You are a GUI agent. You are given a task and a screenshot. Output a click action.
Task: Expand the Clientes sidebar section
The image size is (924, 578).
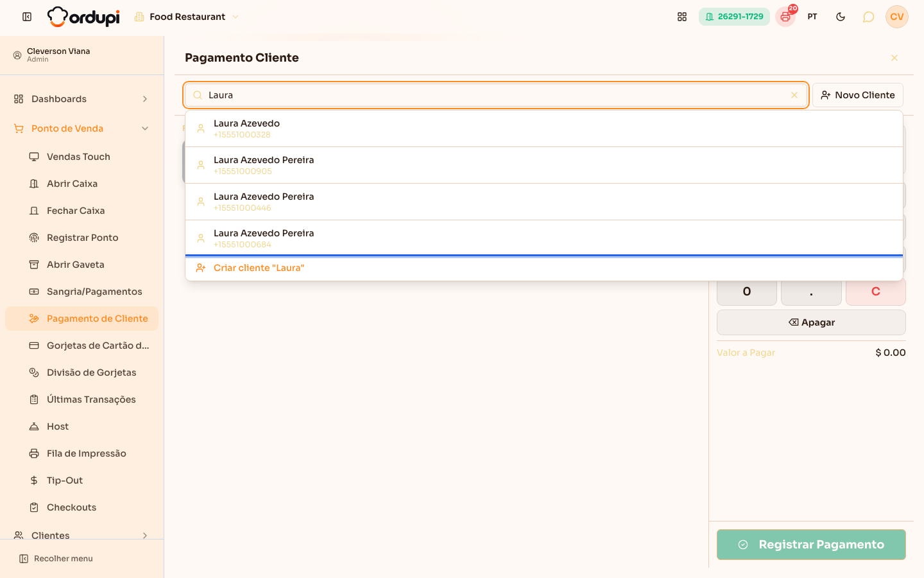point(82,535)
